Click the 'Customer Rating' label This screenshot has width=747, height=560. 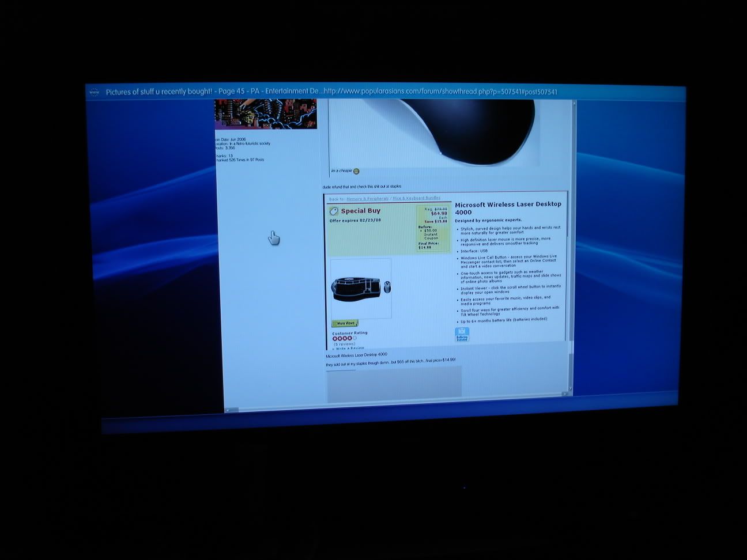tap(349, 333)
